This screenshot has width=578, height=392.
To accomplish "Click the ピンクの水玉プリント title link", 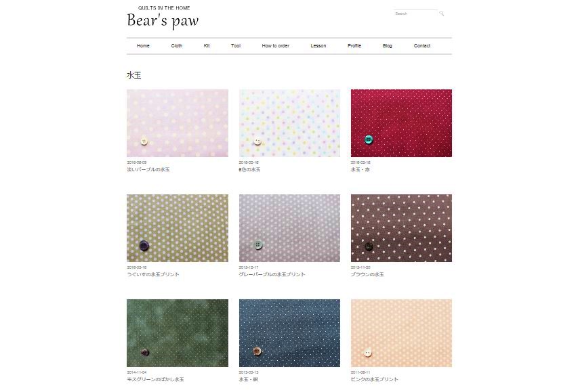I will pos(374,379).
